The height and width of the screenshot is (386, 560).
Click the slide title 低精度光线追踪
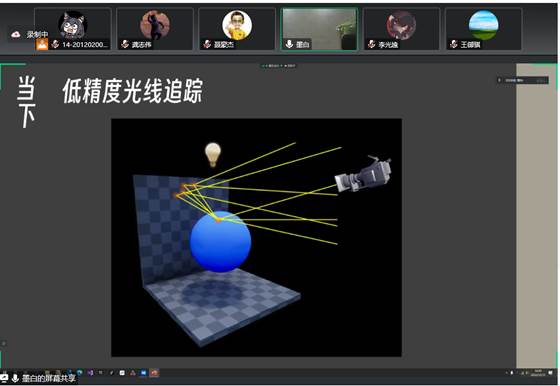pos(132,91)
